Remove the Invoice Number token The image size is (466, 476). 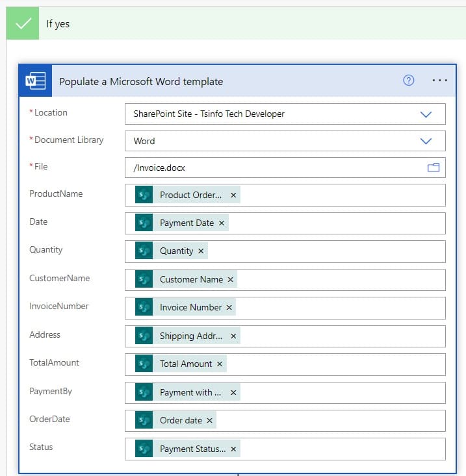[x=229, y=308]
